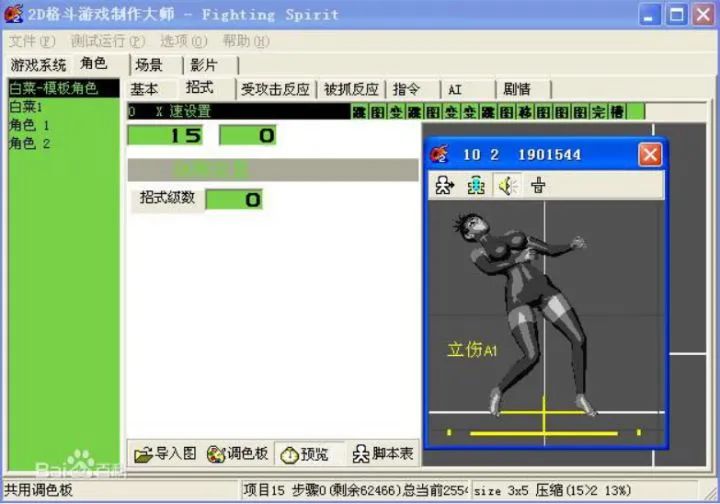
Task: Switch to the 角色 tab
Action: pos(94,63)
